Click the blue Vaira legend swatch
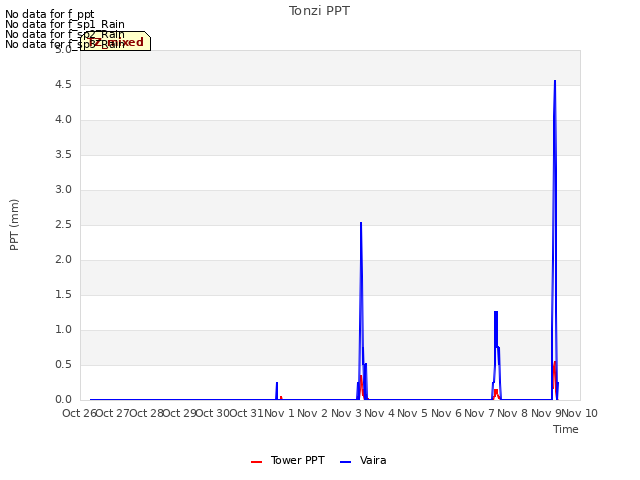The image size is (640, 480). (345, 462)
